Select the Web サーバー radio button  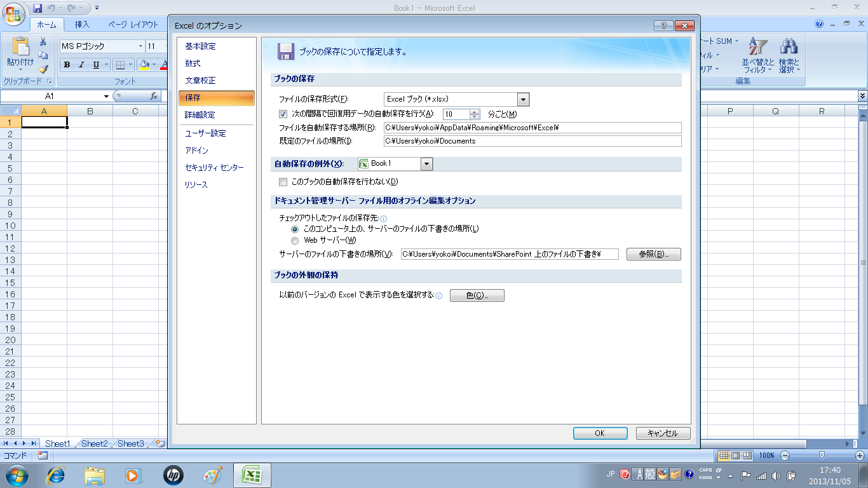click(x=294, y=241)
